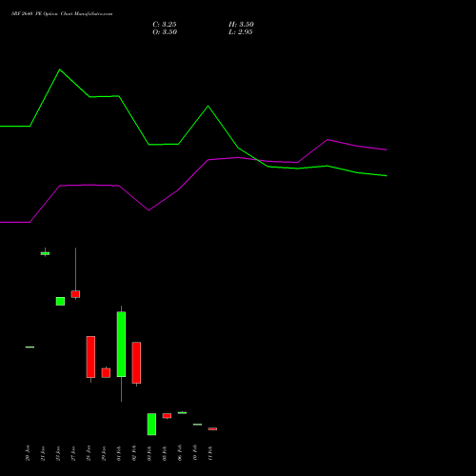The image size is (476, 476).
Task: Select the '22 Jan' date axis label
Action: [x=58, y=453]
